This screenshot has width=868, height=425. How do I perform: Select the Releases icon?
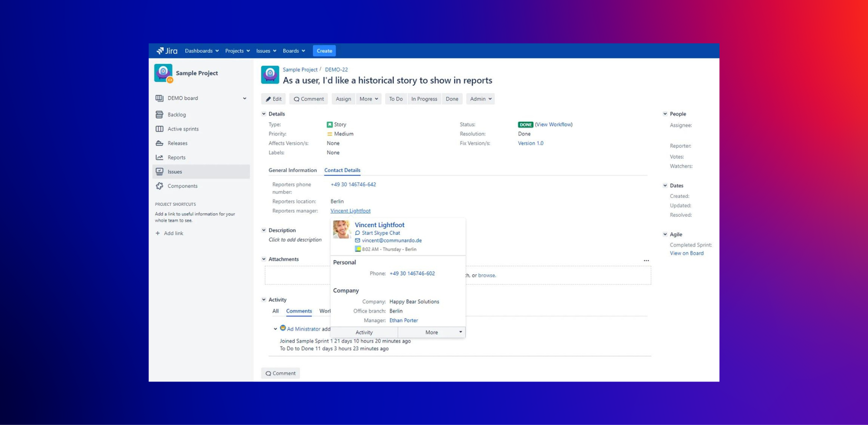pyautogui.click(x=159, y=143)
